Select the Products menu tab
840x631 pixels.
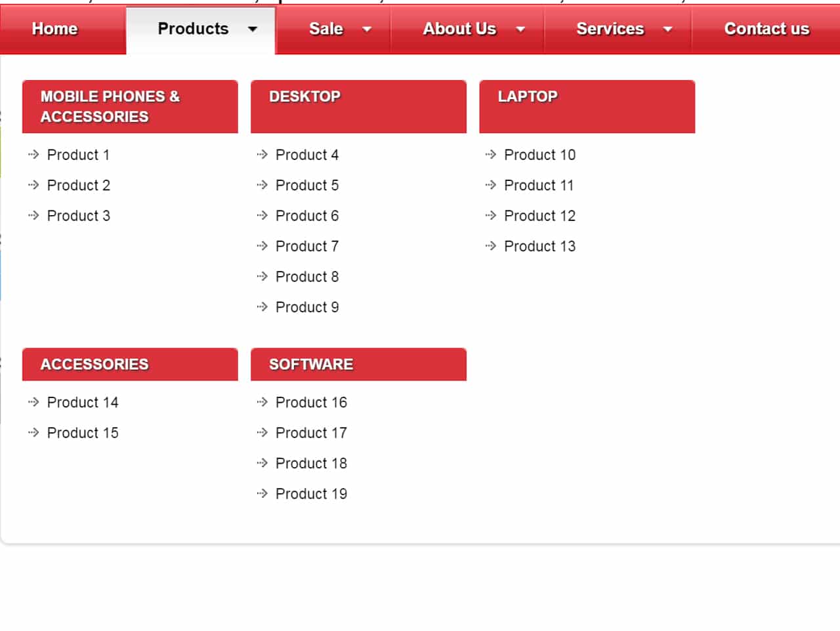tap(192, 29)
